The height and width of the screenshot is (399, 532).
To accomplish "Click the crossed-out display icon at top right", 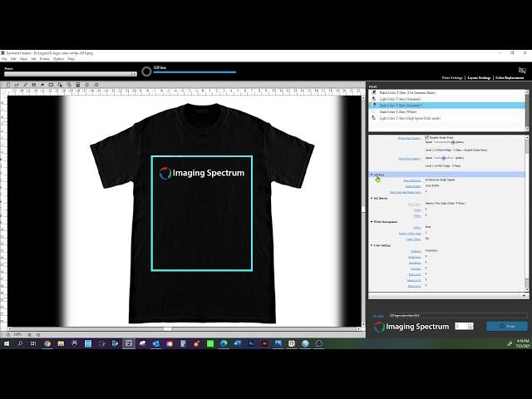I will [522, 70].
